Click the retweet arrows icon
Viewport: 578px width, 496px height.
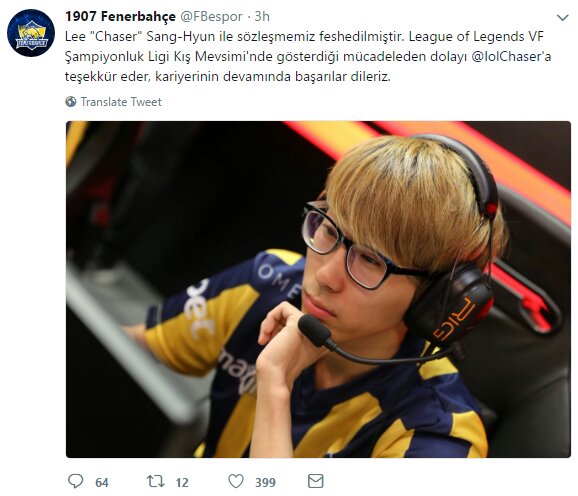click(156, 481)
